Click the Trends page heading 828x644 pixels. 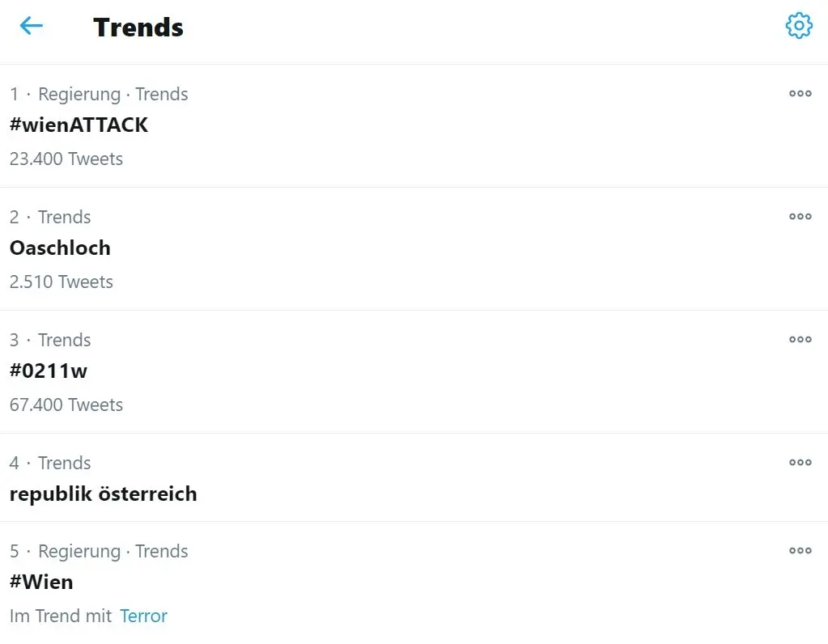coord(138,28)
